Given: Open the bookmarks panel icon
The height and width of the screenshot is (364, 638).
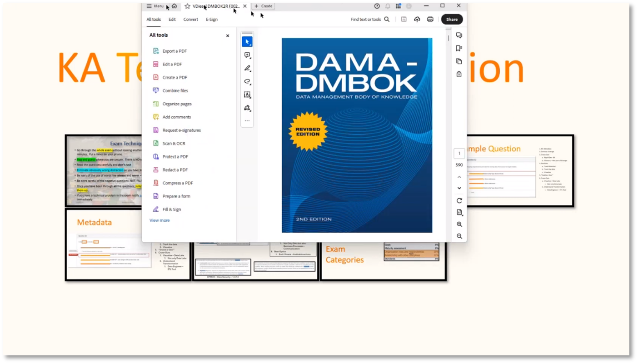Looking at the screenshot, I should [459, 48].
